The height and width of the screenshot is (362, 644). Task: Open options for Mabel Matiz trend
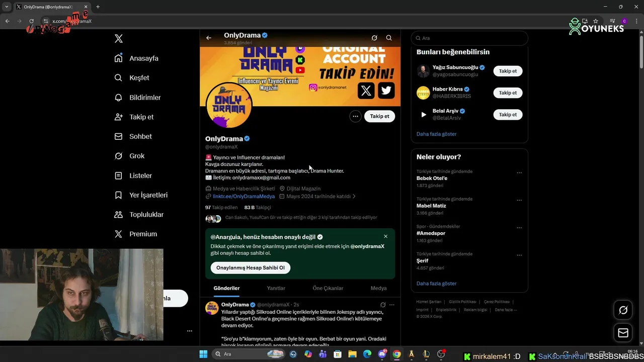click(519, 200)
